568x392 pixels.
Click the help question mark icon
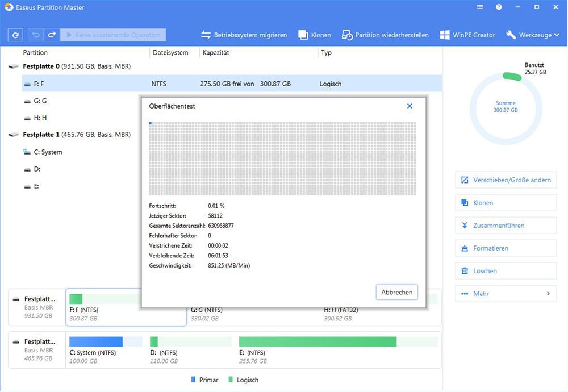point(499,7)
